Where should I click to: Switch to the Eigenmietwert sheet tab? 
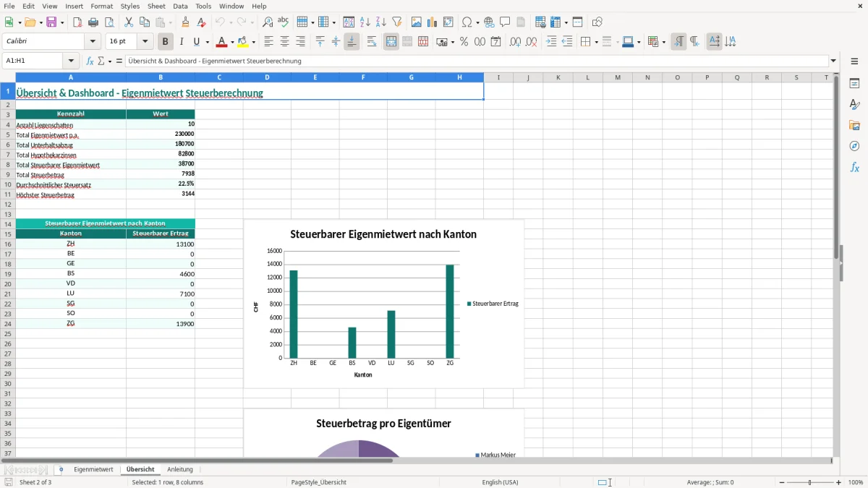coord(93,469)
